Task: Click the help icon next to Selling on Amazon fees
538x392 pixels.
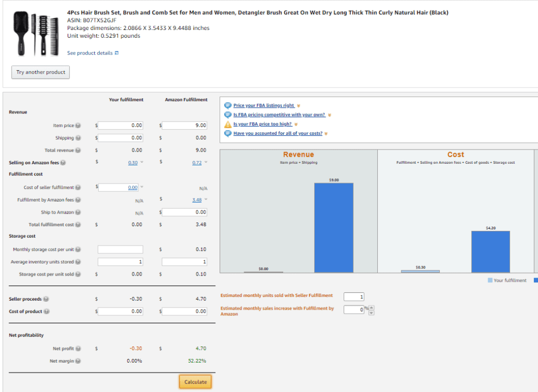Action: tap(62, 163)
